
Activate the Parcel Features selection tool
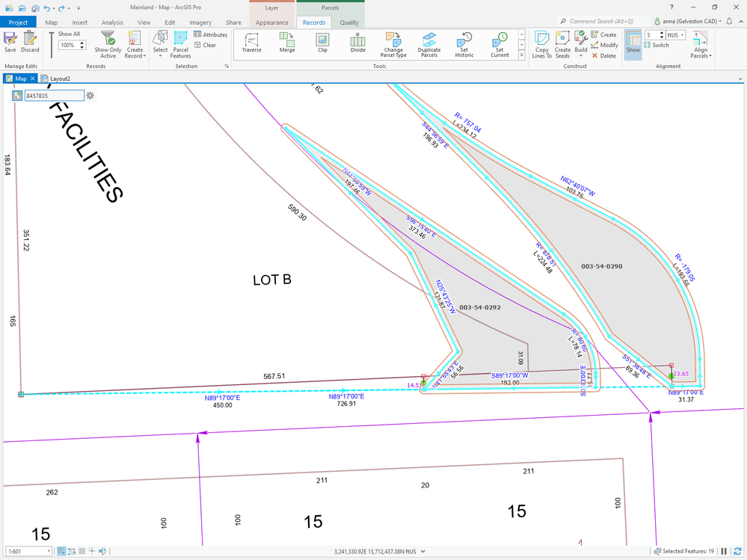coord(180,45)
